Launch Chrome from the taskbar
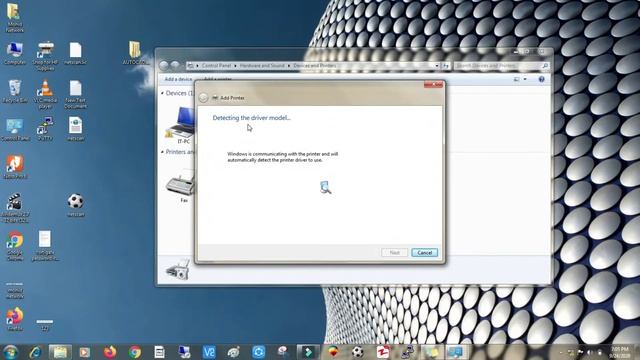 134,352
